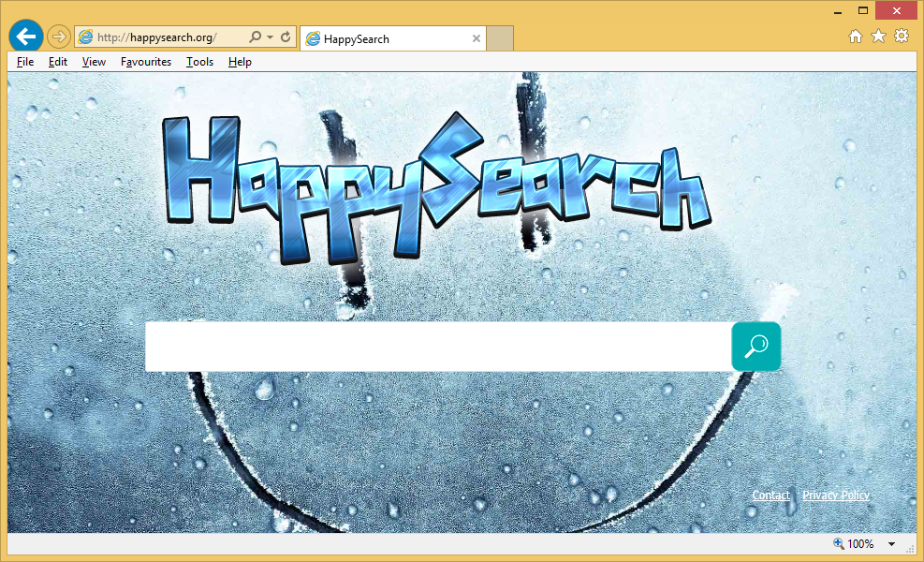Go to the home page via house icon
The width and height of the screenshot is (924, 562).
(x=855, y=37)
